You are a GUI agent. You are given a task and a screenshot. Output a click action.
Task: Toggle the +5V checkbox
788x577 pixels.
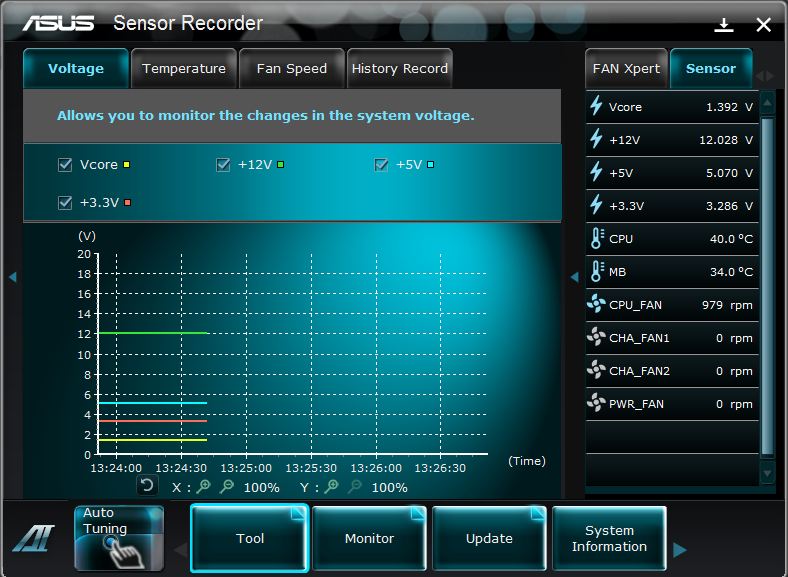point(381,164)
